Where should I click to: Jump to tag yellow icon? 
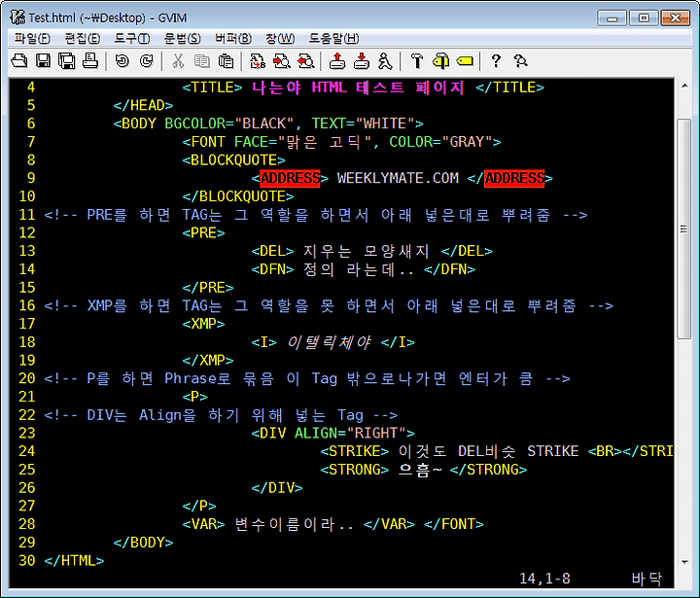[x=465, y=60]
